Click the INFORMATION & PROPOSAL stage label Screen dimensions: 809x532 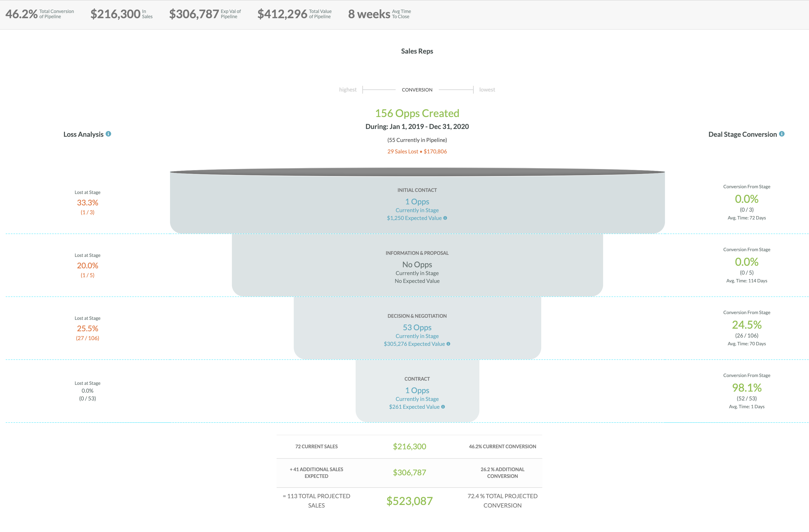click(x=417, y=253)
